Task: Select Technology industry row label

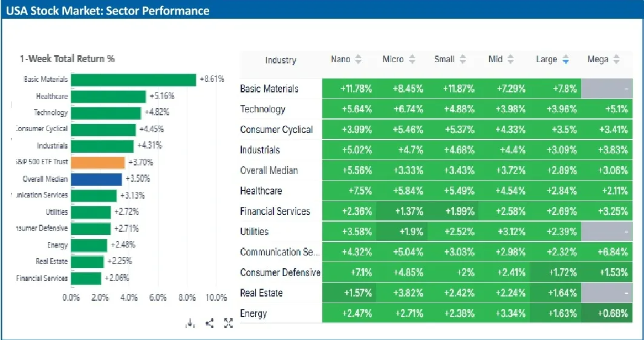Action: pyautogui.click(x=262, y=109)
